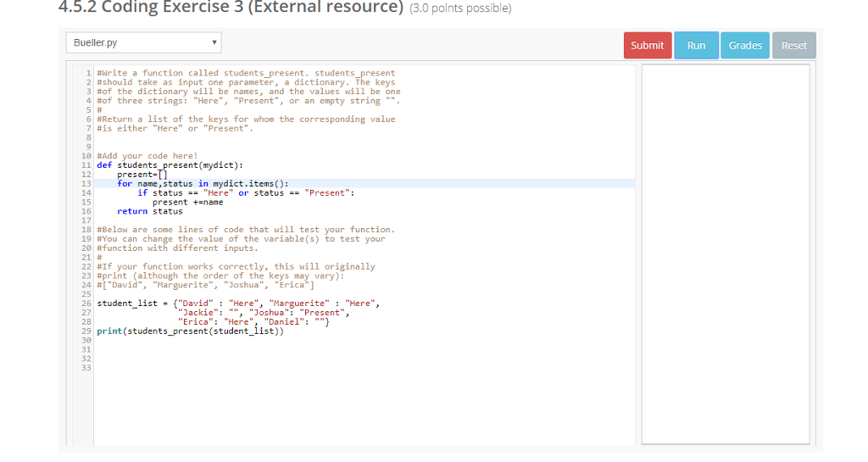868x462 pixels.
Task: Click the if status == "Here" line
Action: point(246,192)
